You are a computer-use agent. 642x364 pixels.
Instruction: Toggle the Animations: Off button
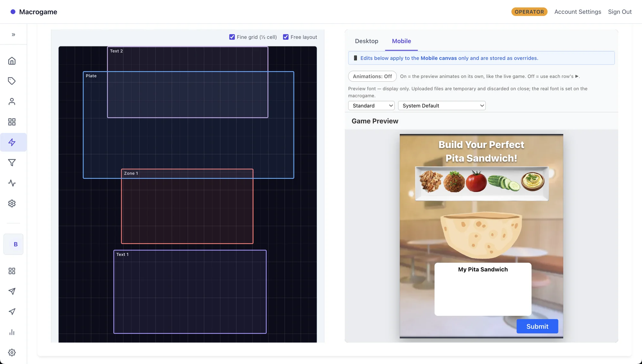372,76
